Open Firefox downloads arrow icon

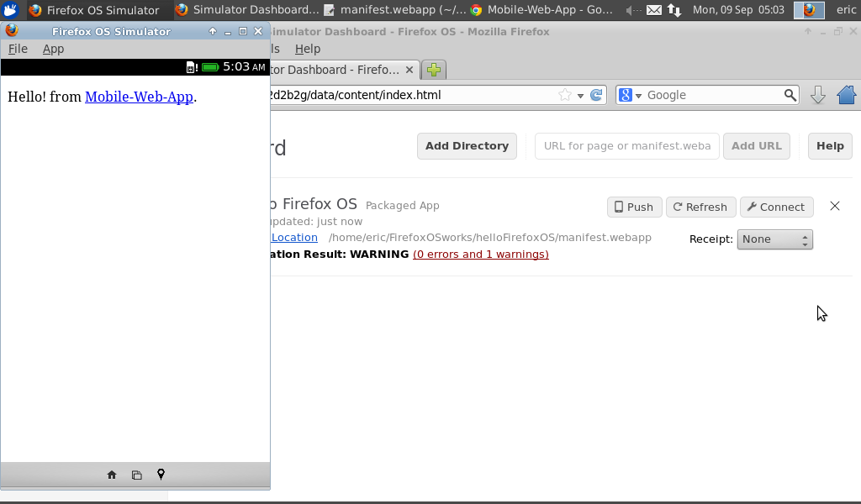[817, 95]
